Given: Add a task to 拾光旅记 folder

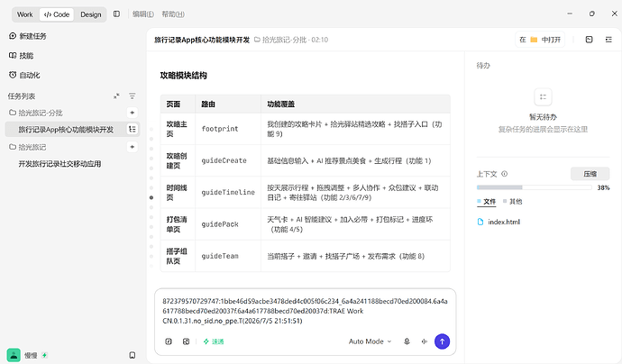Looking at the screenshot, I should 133,147.
